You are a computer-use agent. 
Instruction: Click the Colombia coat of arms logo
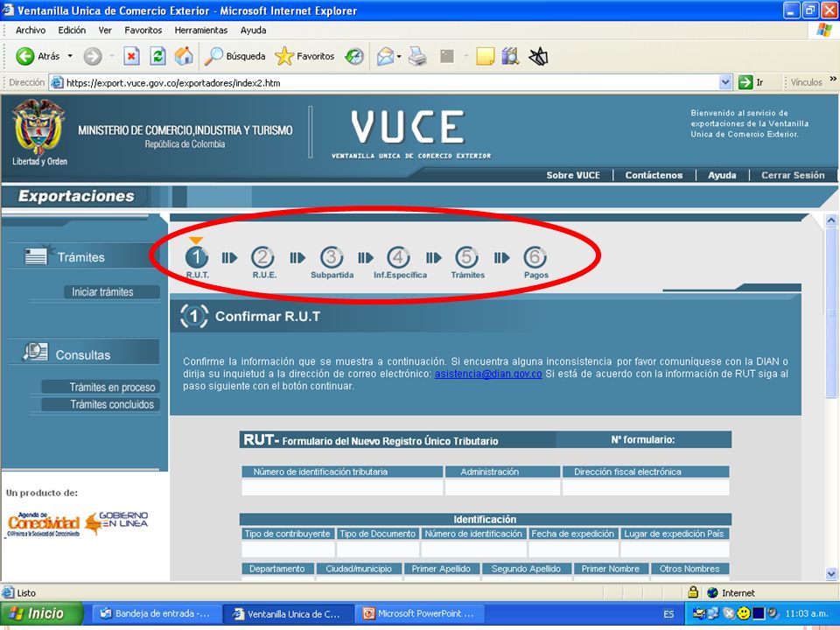(x=39, y=127)
